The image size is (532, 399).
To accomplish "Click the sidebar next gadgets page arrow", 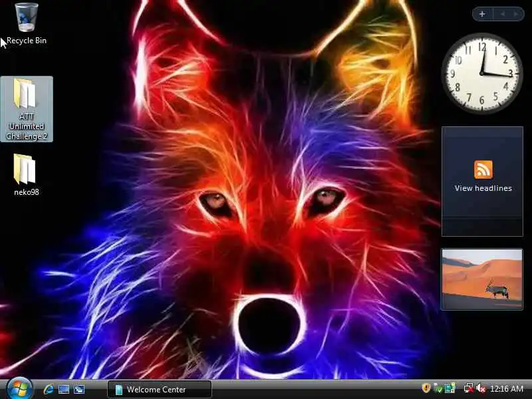I will [x=516, y=14].
